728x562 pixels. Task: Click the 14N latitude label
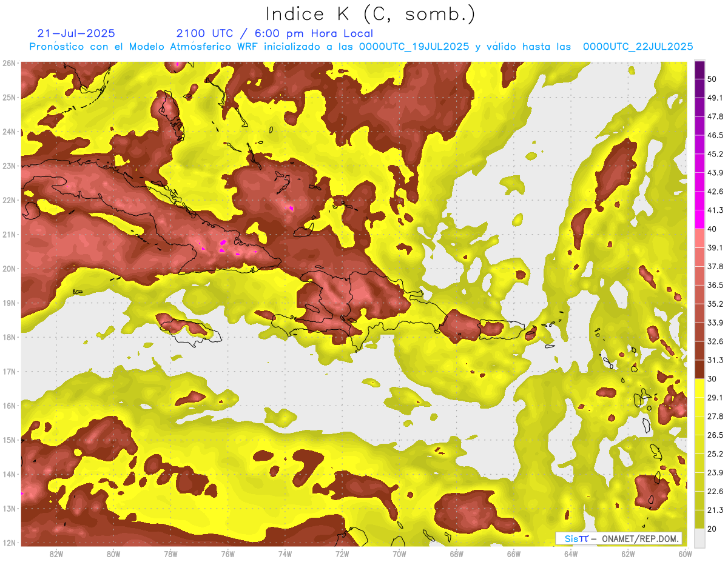pos(9,474)
